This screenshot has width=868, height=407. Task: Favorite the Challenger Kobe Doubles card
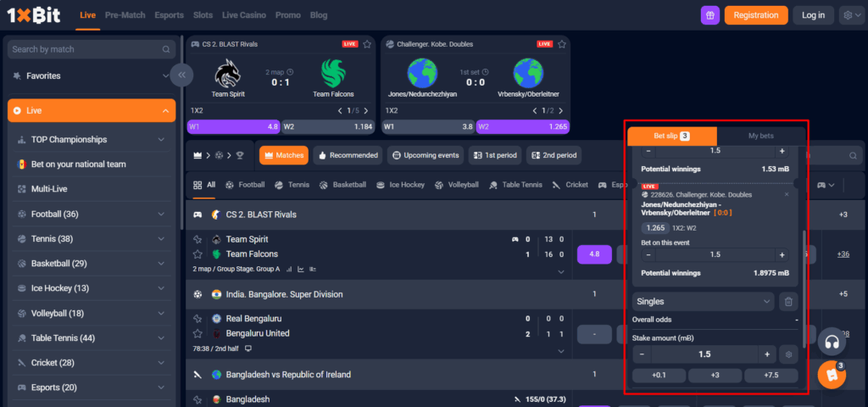pyautogui.click(x=562, y=44)
